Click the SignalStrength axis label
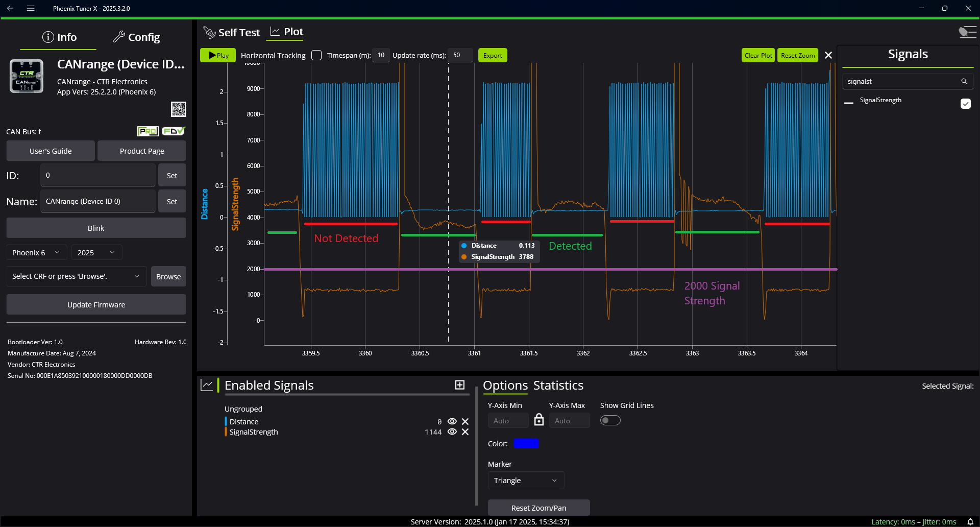This screenshot has width=980, height=527. (235, 204)
